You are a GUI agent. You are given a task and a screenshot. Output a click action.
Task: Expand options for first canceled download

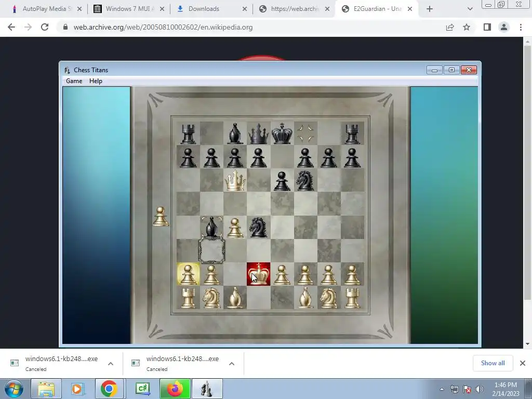click(111, 363)
